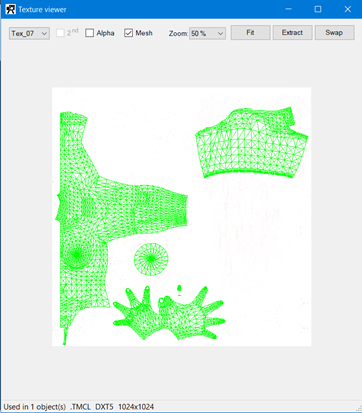Viewport: 362px width, 413px height.
Task: Click the Swap button
Action: coord(334,33)
